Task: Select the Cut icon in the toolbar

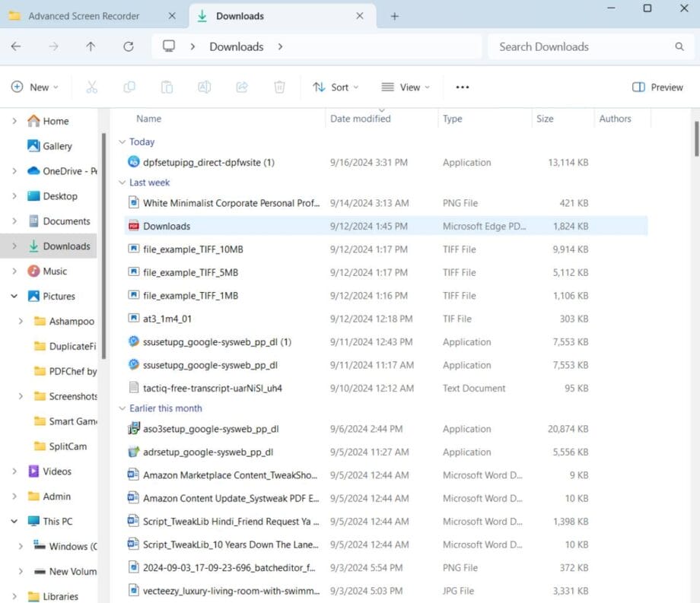Action: 92,87
